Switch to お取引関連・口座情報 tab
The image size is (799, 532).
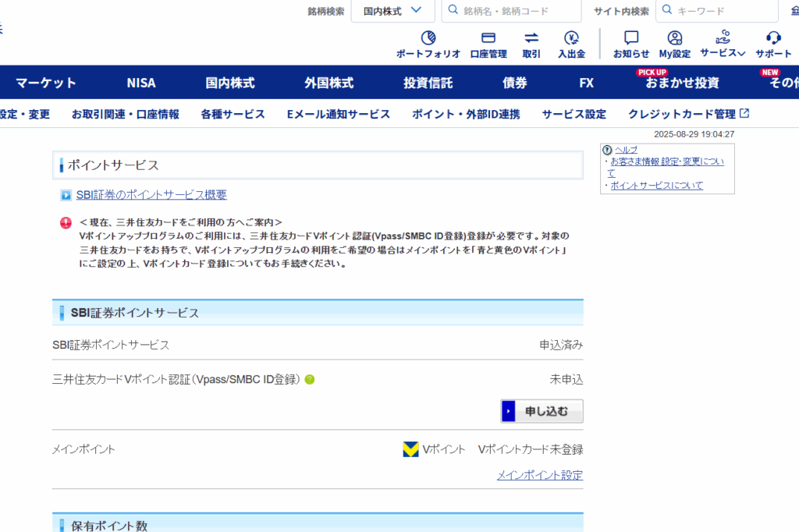tap(126, 114)
